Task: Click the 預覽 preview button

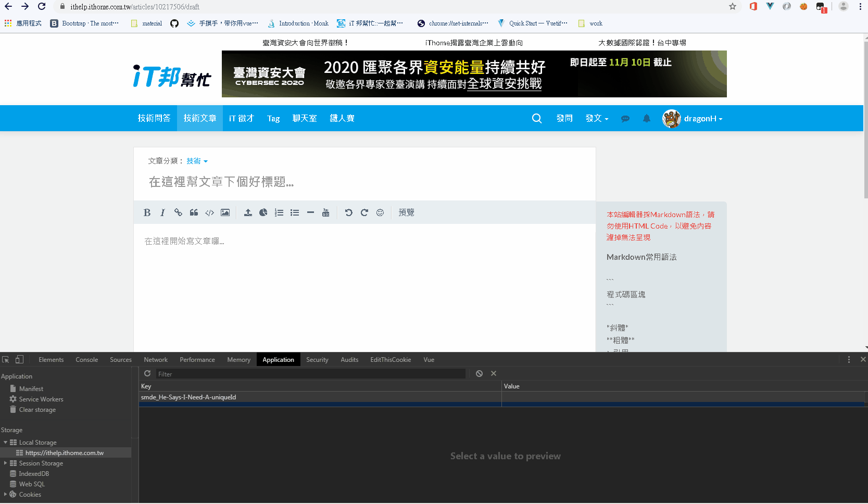Action: pyautogui.click(x=407, y=212)
